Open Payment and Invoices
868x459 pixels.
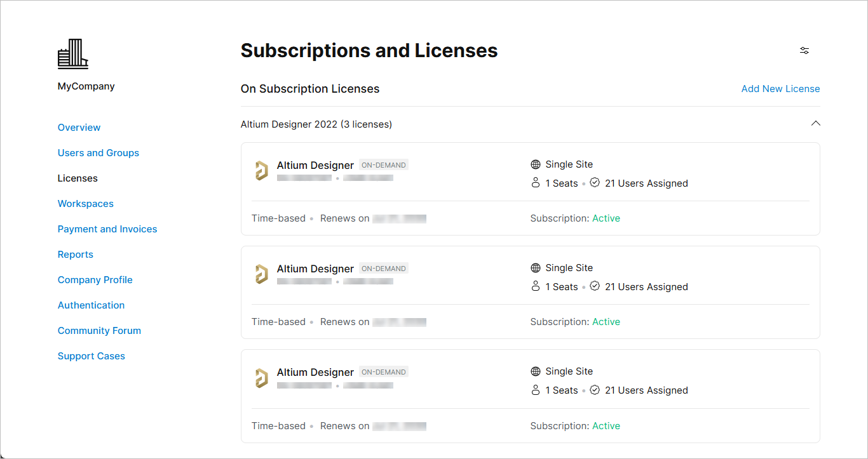[107, 229]
